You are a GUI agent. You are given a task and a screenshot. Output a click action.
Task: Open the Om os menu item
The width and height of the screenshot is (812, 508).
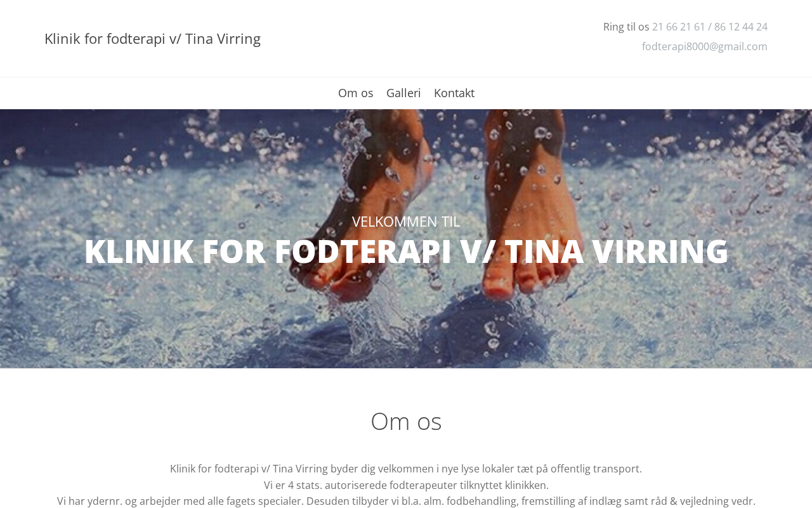[x=355, y=93]
